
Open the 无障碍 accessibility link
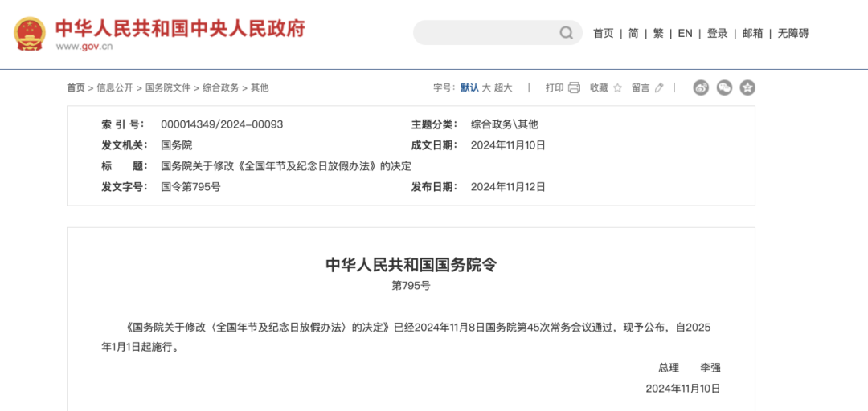pyautogui.click(x=793, y=33)
